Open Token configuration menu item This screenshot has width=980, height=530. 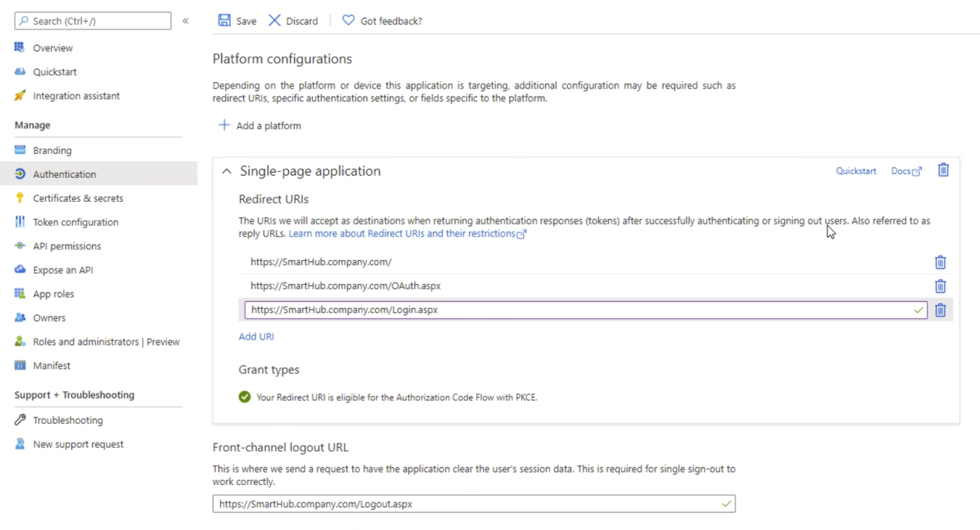point(75,222)
